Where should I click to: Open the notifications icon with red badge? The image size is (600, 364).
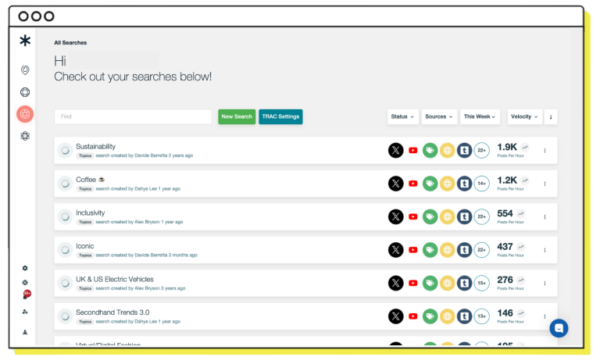25,296
